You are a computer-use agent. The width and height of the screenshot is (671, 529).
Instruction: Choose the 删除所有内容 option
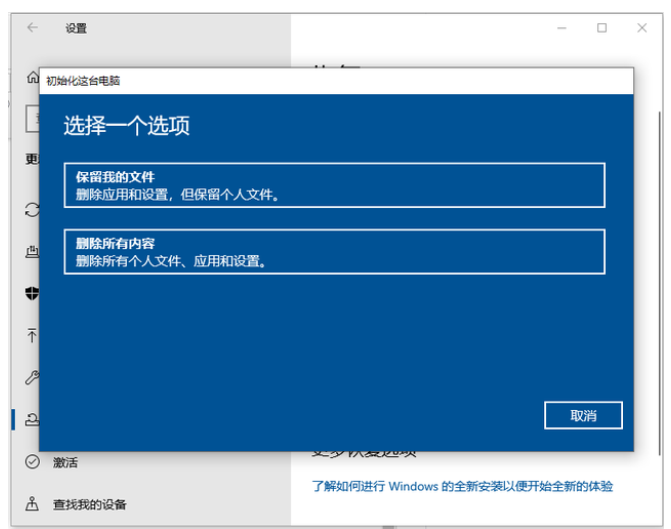[x=334, y=251]
